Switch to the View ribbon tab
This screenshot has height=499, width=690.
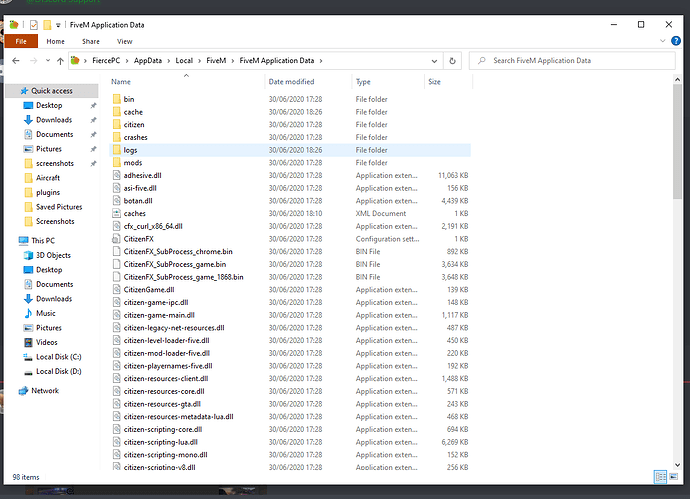coord(125,41)
